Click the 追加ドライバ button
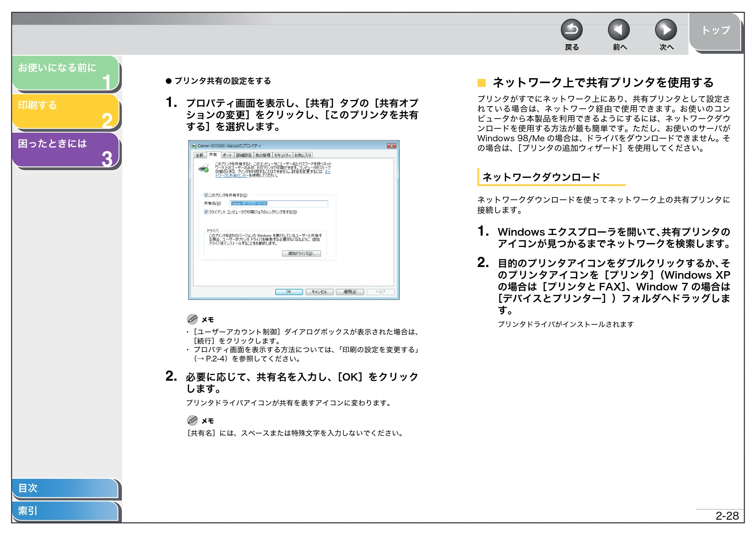The image size is (756, 534). [x=301, y=253]
